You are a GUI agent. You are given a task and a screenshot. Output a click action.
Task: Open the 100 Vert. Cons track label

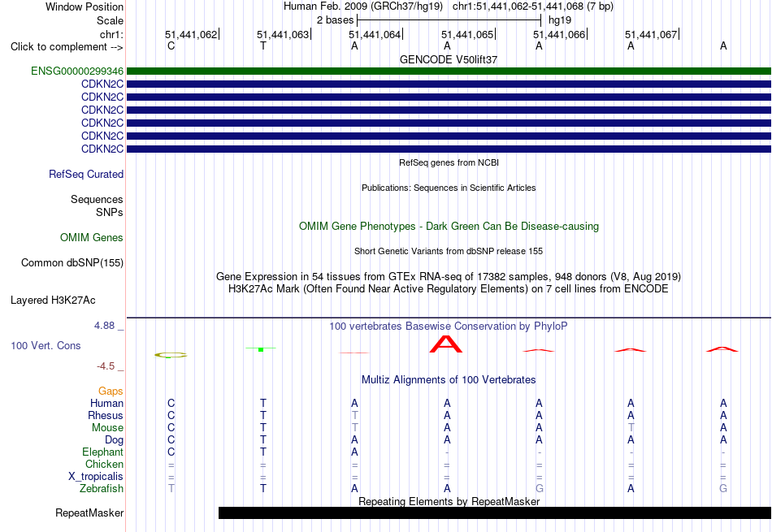(46, 345)
